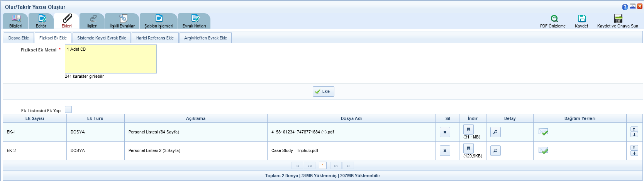Click PDF Önizleme icon

pos(554,19)
